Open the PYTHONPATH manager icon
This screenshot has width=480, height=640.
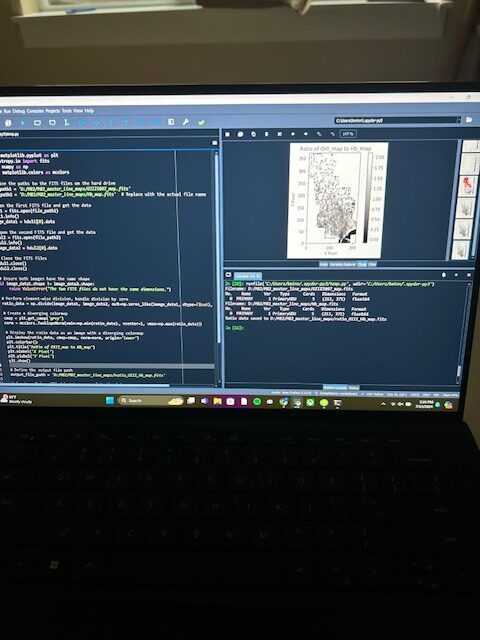201,122
